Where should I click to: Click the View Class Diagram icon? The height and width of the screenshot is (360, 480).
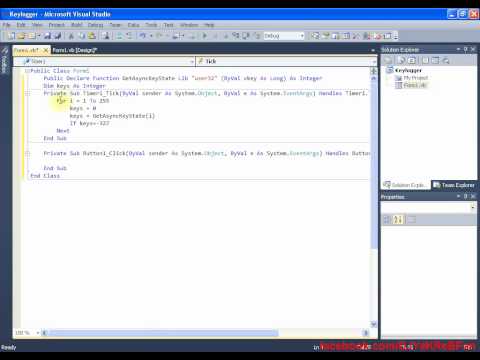click(x=446, y=60)
